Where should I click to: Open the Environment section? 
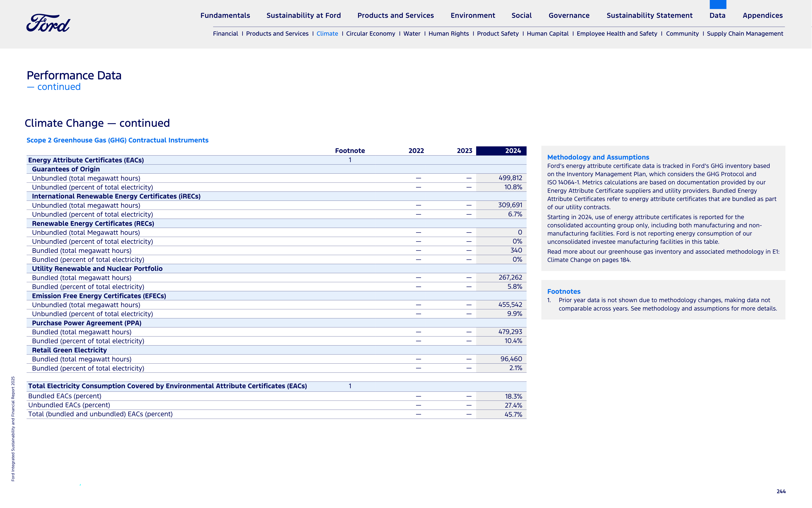click(x=473, y=15)
